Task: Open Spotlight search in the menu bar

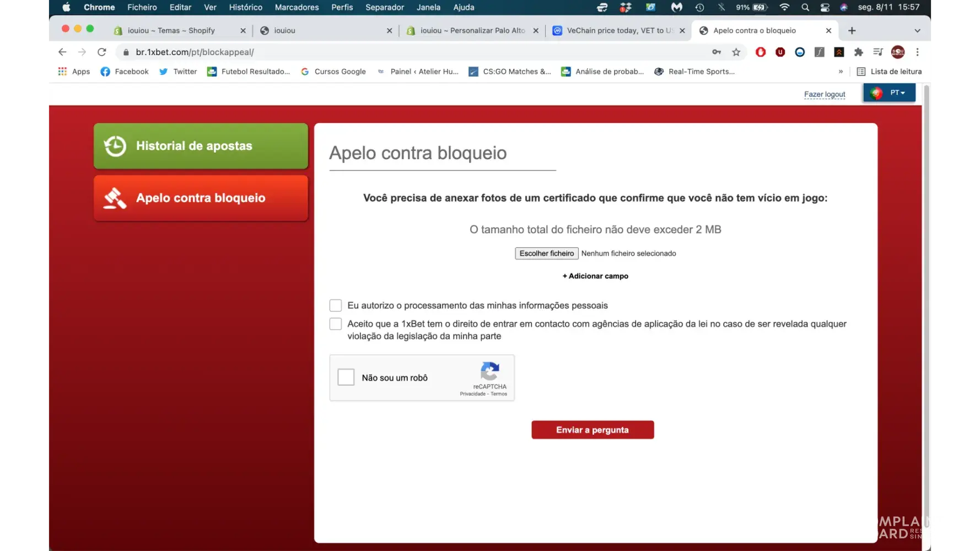Action: tap(805, 7)
